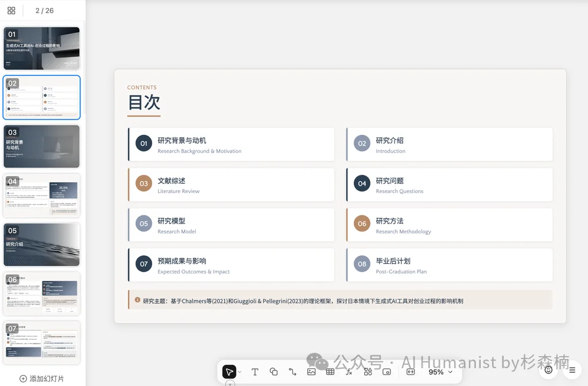
Task: Open the grid overview icon top-left
Action: click(10, 10)
